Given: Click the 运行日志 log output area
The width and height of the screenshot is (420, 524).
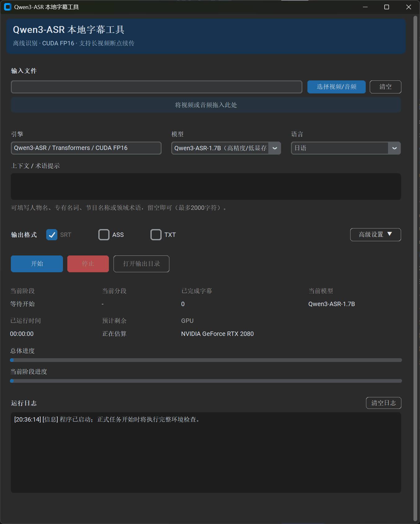Looking at the screenshot, I should coord(206,453).
